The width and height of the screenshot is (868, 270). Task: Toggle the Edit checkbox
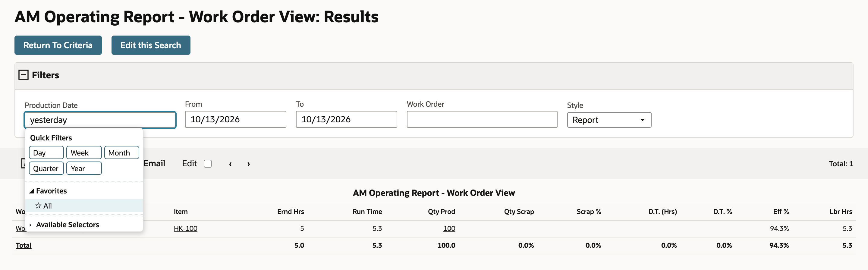click(208, 164)
